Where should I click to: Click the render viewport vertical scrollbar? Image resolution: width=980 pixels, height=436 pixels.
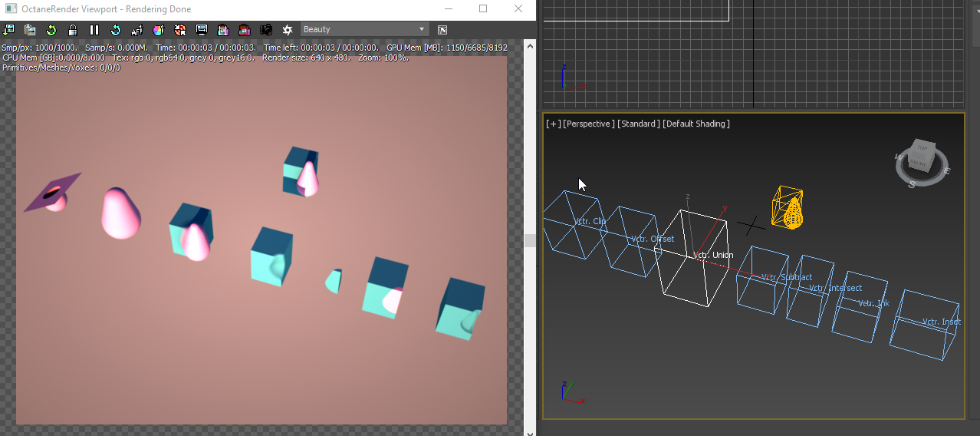click(529, 237)
